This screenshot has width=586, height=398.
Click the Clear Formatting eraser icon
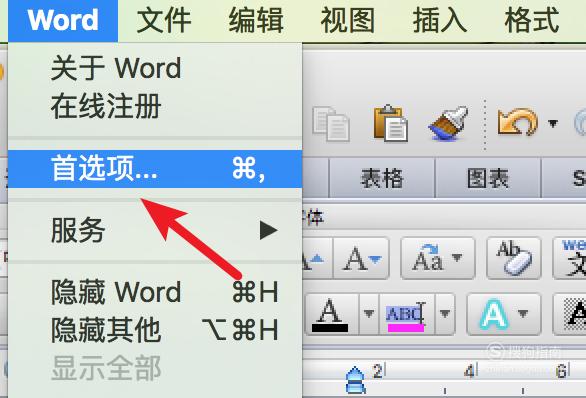514,258
